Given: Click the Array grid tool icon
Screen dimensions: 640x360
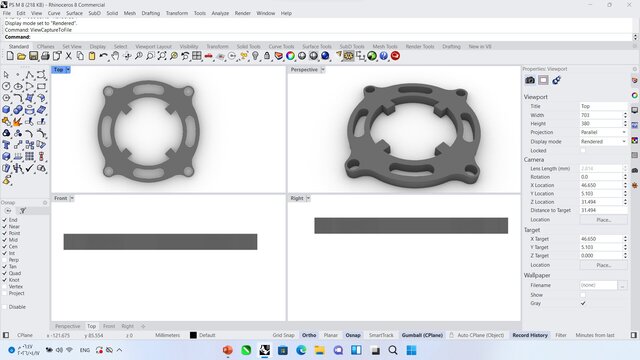Looking at the screenshot, I should 29,156.
